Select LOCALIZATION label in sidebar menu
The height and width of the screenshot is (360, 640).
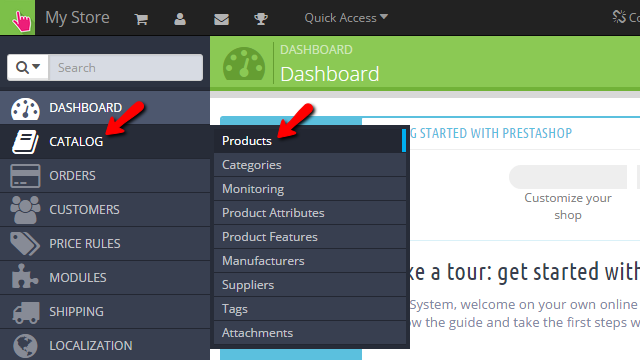[x=91, y=346]
